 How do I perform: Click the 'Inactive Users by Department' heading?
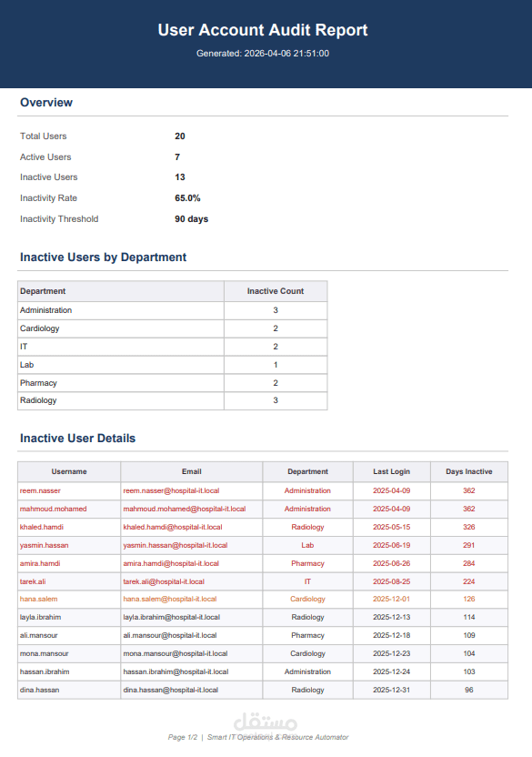click(103, 257)
